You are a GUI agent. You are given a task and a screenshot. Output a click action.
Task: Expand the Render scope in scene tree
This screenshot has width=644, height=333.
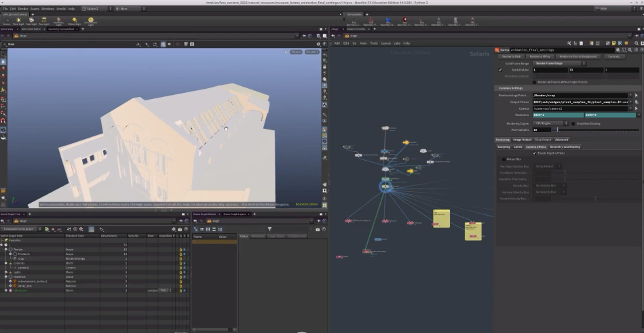point(7,249)
